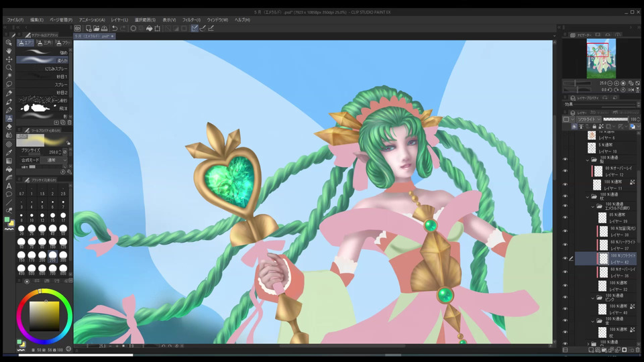This screenshot has width=644, height=362.
Task: Flip canvas horizontally in Navigator
Action: point(631,90)
